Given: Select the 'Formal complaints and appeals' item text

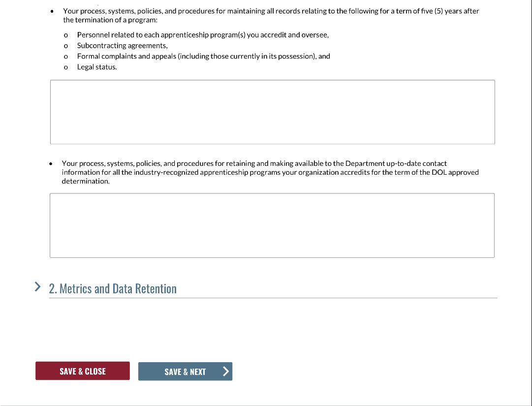Looking at the screenshot, I should tap(203, 56).
